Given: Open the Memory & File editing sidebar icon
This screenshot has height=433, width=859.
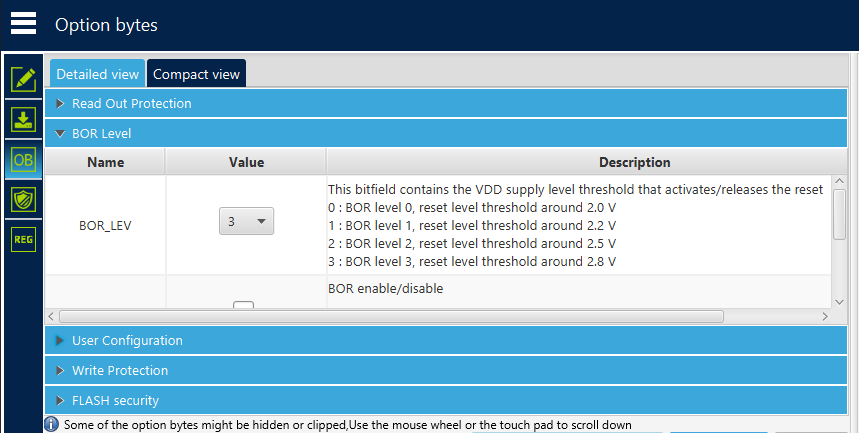Looking at the screenshot, I should click(24, 80).
